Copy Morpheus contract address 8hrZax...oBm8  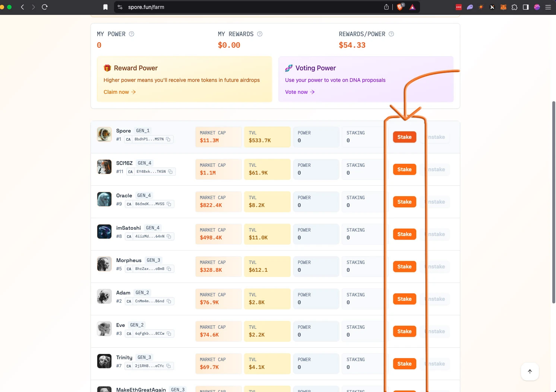pos(169,269)
